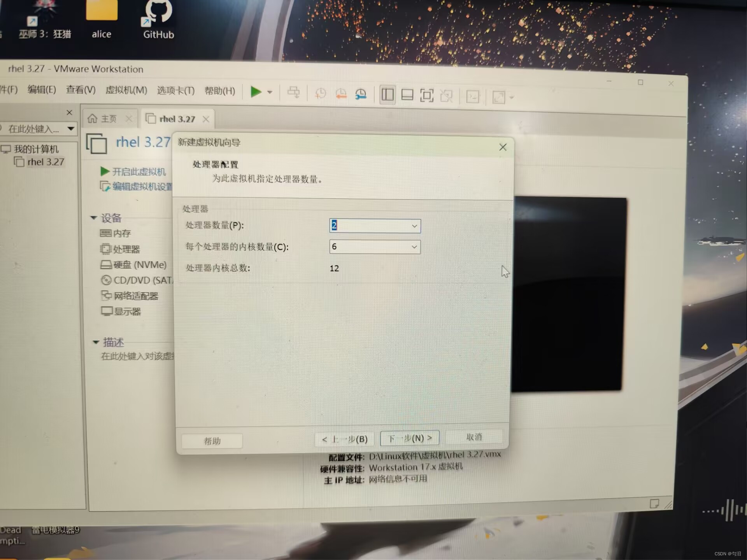Viewport: 747px width, 560px height.
Task: Collapse the 描述 section
Action: pos(96,342)
